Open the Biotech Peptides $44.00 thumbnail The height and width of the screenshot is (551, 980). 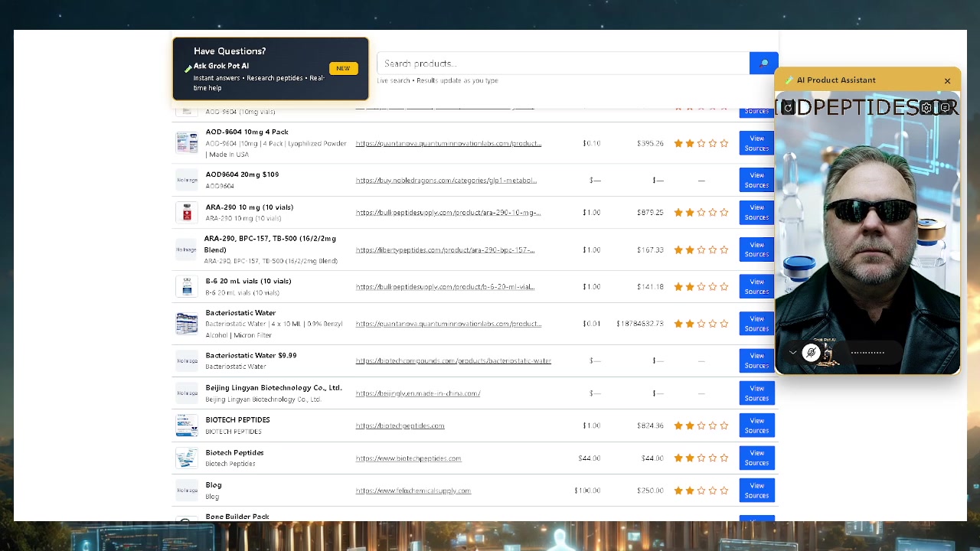[187, 458]
